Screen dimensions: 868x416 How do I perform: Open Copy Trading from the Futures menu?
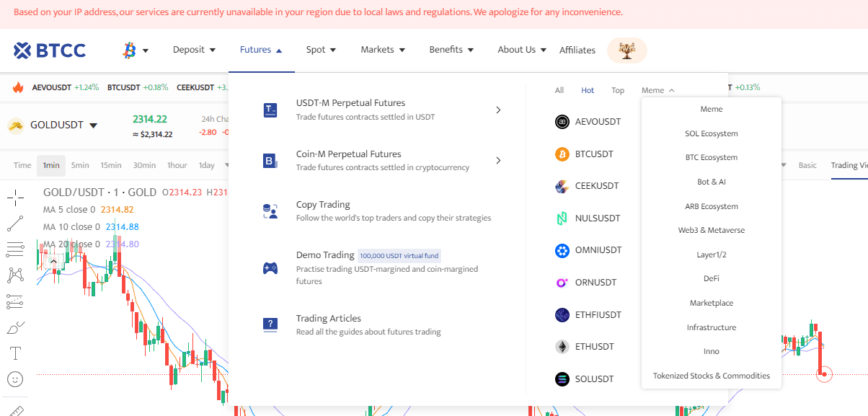click(323, 205)
